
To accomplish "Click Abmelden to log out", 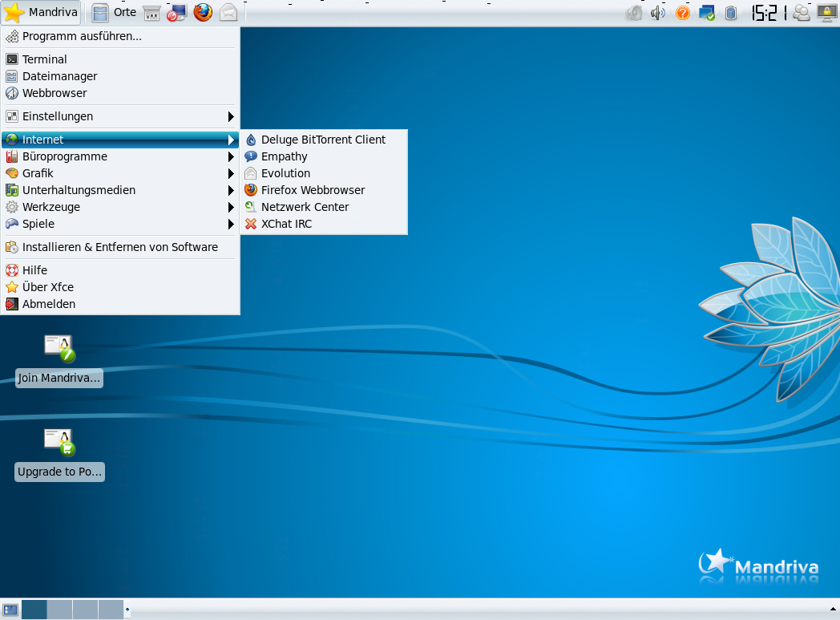I will pyautogui.click(x=49, y=304).
